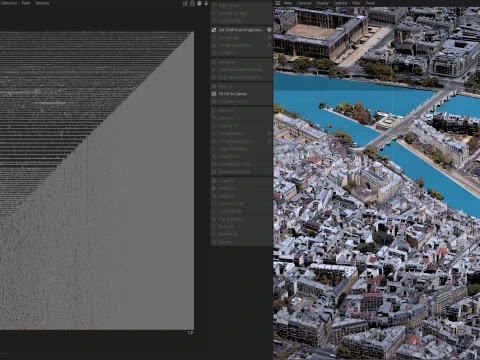Choose Cycle UV CW
Viewport: 480px width, 360px height.
[x=241, y=212]
